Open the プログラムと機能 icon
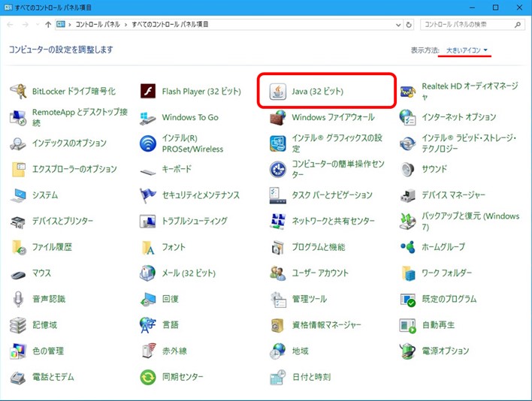Screen dimensions: 532x401 click(x=278, y=247)
